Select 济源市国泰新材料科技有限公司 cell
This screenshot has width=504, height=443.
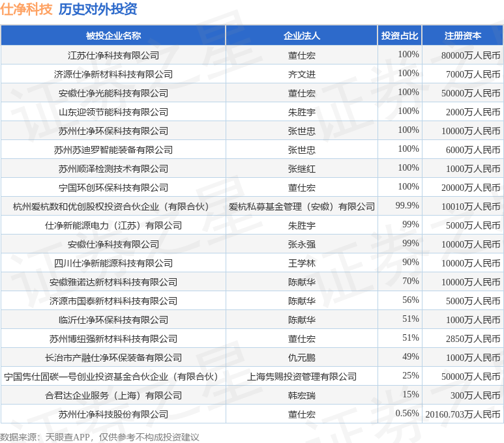tap(113, 301)
